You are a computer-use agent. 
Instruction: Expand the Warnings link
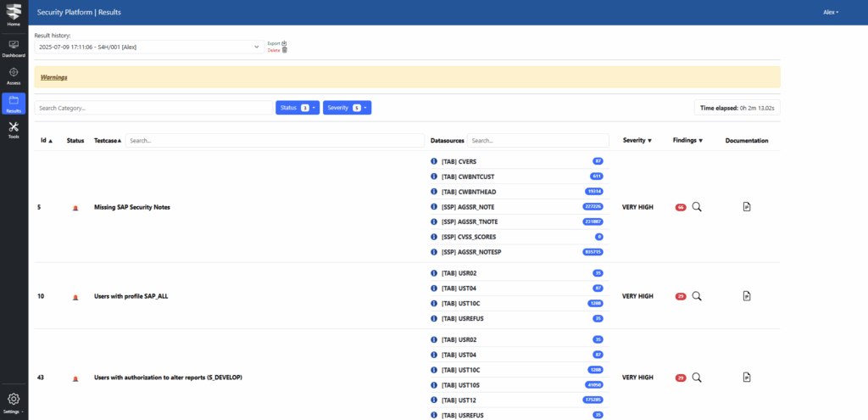(53, 77)
